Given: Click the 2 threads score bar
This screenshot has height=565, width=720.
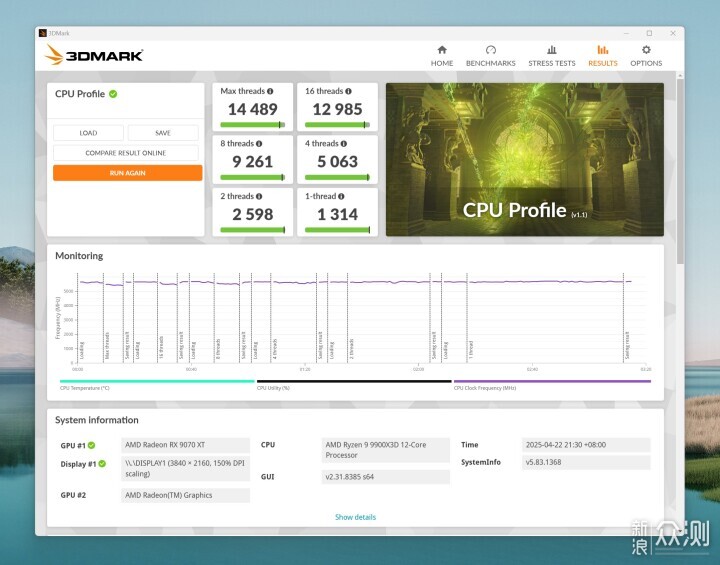Looking at the screenshot, I should 252,230.
